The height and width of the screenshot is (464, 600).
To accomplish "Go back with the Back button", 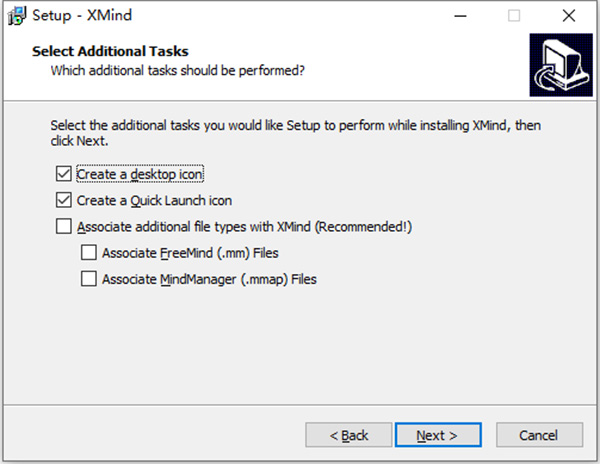I will click(x=349, y=435).
